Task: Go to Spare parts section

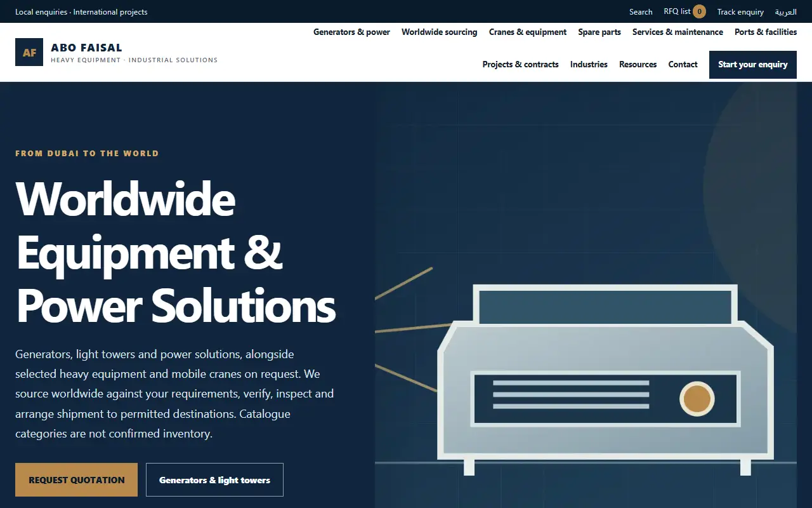Action: click(x=599, y=32)
